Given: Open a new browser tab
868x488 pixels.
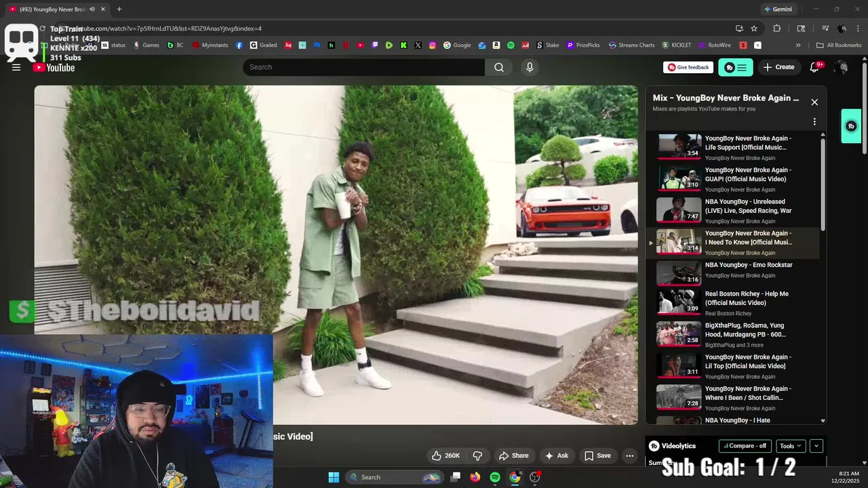Looking at the screenshot, I should pyautogui.click(x=119, y=9).
